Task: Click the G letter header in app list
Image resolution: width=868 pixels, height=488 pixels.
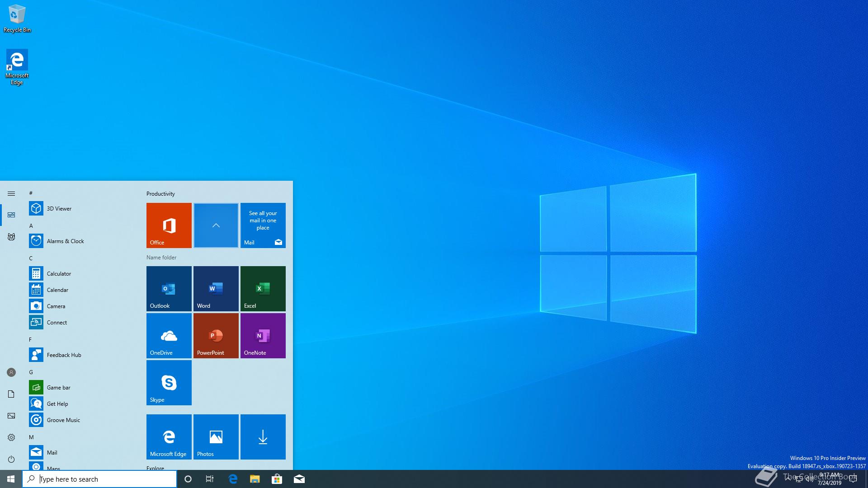Action: (31, 372)
